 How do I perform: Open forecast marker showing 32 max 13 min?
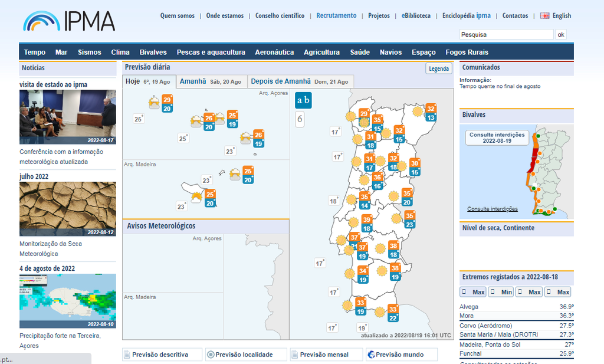431,113
